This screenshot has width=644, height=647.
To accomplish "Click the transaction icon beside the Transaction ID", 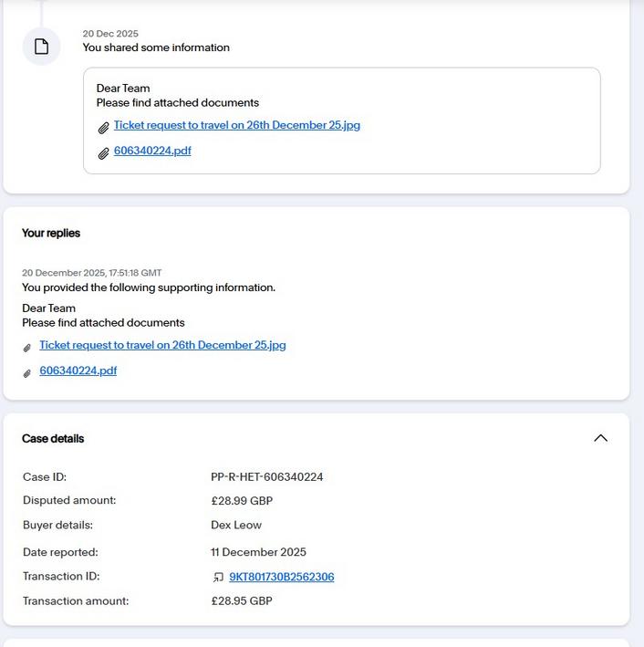I will click(x=218, y=578).
